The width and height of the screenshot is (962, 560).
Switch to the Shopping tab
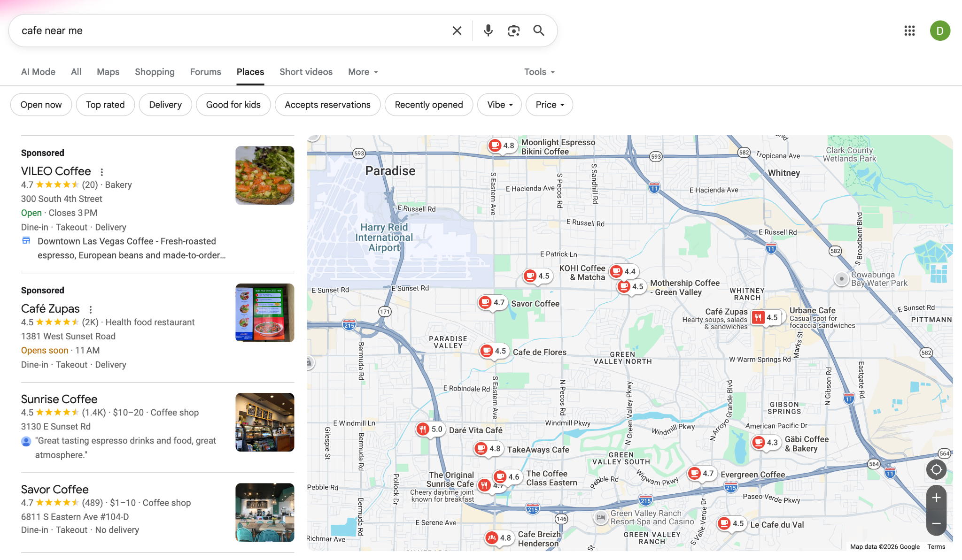pos(155,72)
